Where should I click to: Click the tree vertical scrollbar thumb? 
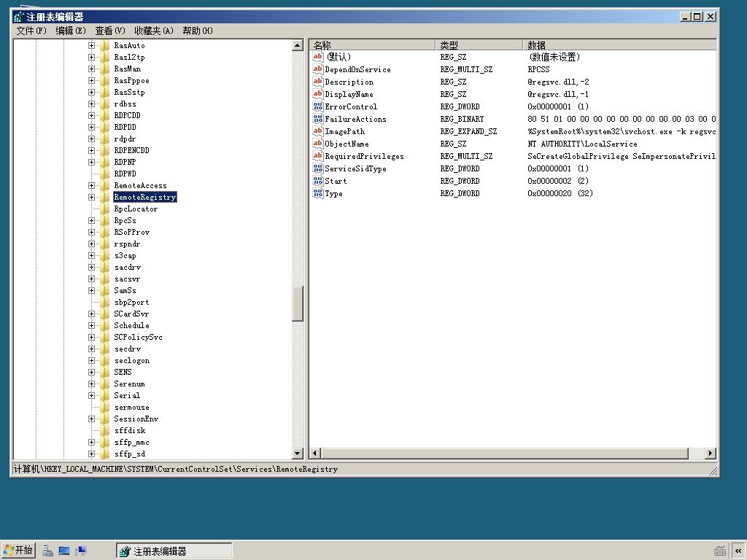[298, 304]
